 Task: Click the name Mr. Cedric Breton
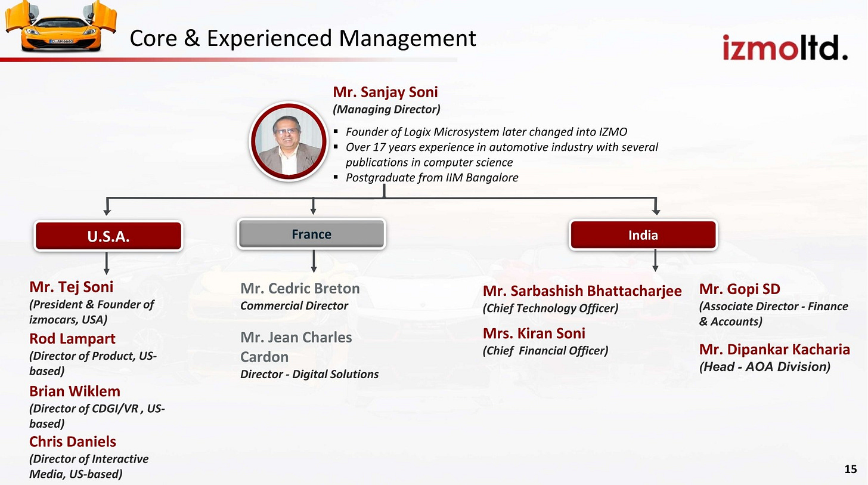coord(300,289)
